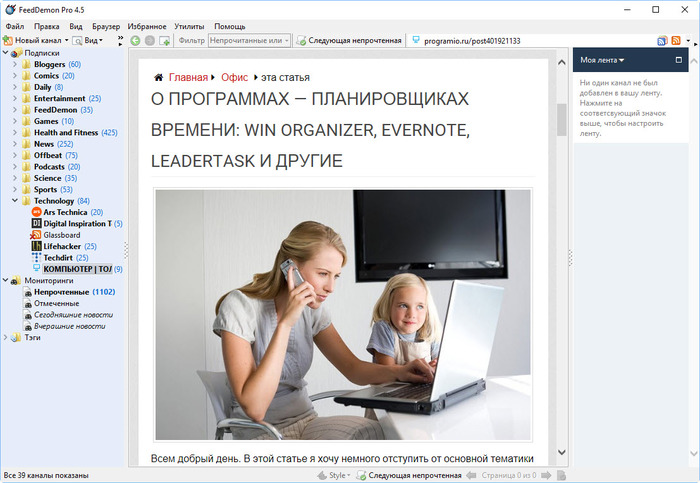Select the Health and Fitness folder
Viewport: 700px width, 483px height.
[66, 133]
